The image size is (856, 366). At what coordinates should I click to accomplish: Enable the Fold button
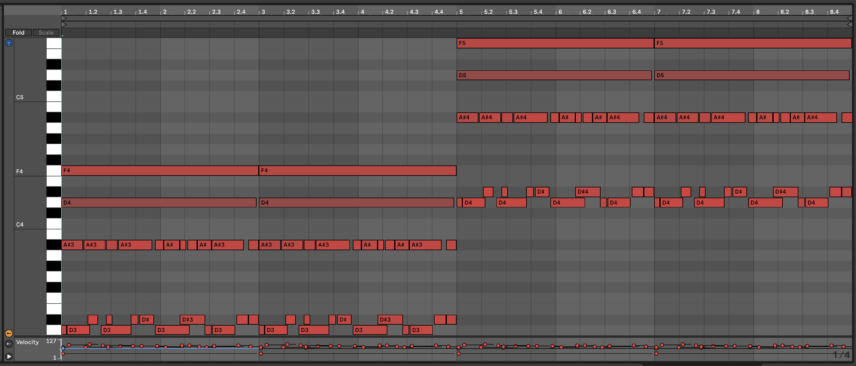tap(18, 32)
